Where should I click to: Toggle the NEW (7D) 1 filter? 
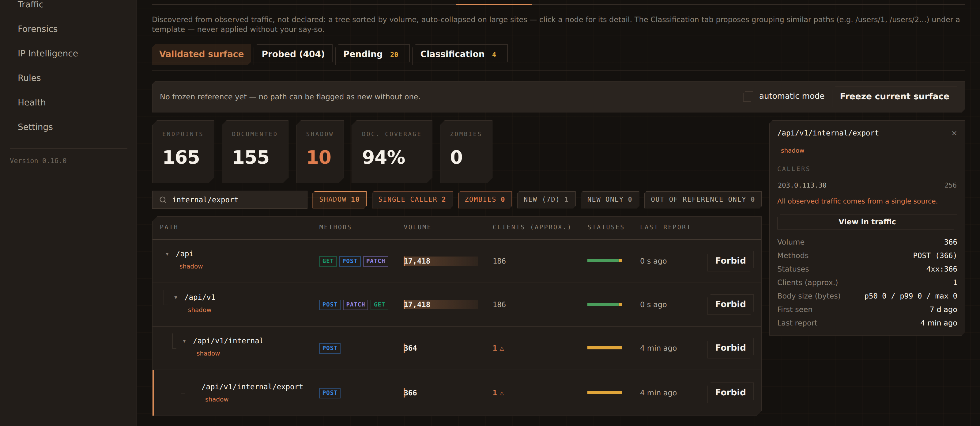click(x=546, y=200)
